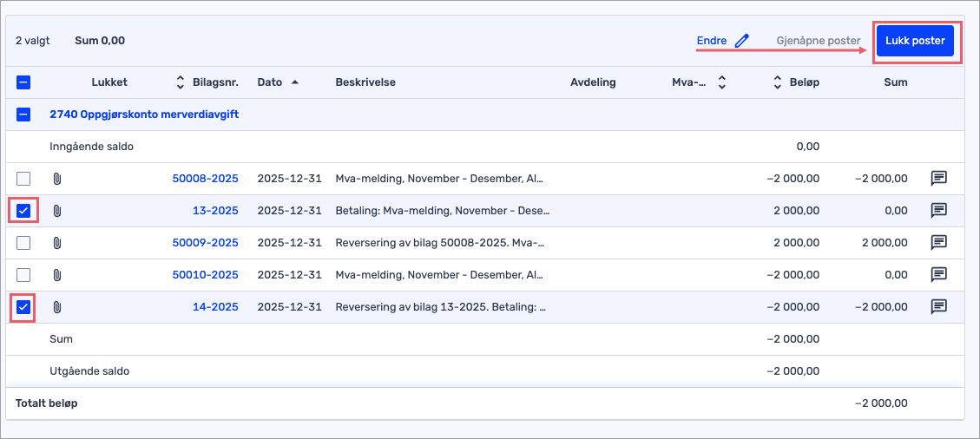Open attachment paperclip for bilag 14-2025
The height and width of the screenshot is (439, 980).
tap(56, 307)
